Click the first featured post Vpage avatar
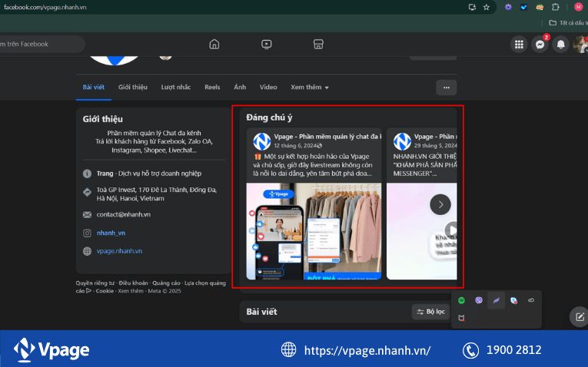The width and height of the screenshot is (588, 367). pos(262,141)
